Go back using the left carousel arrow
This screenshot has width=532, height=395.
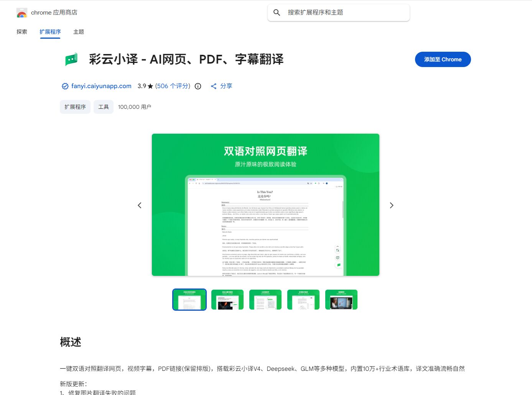pos(140,205)
